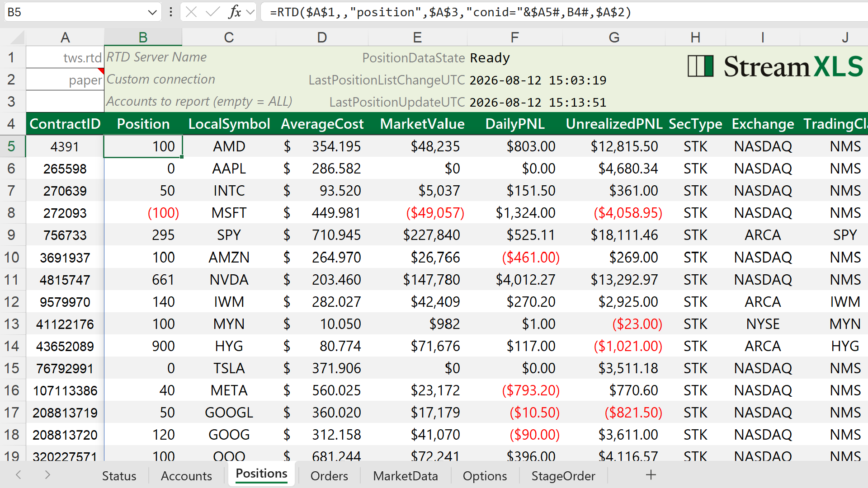The width and height of the screenshot is (868, 488).
Task: Select the RTD Server Name label
Action: pos(156,57)
